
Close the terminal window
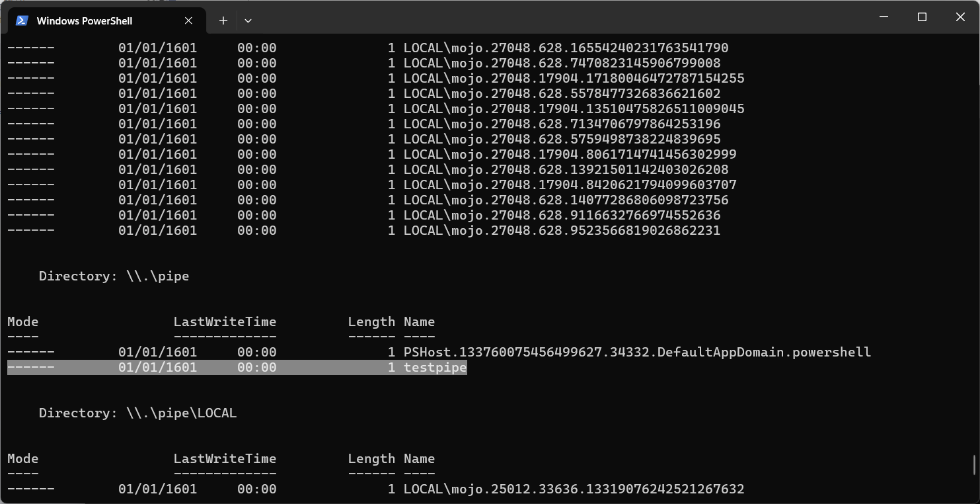pos(960,17)
